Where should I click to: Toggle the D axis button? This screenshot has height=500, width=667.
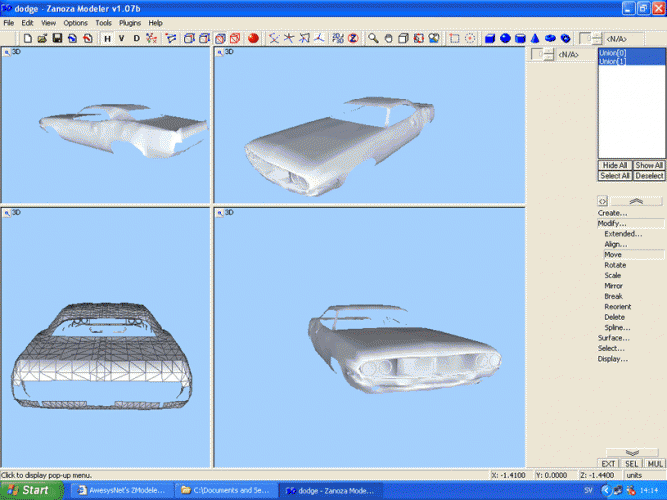135,38
